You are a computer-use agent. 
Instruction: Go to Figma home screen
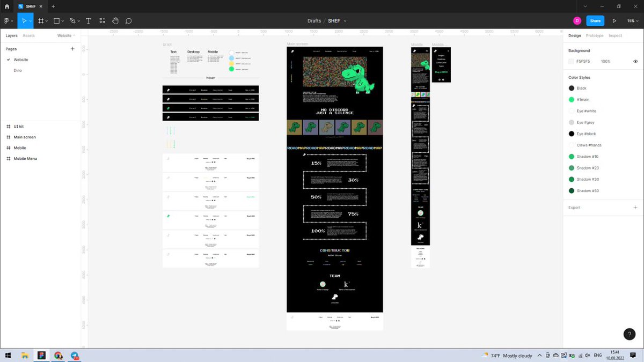pos(6,6)
